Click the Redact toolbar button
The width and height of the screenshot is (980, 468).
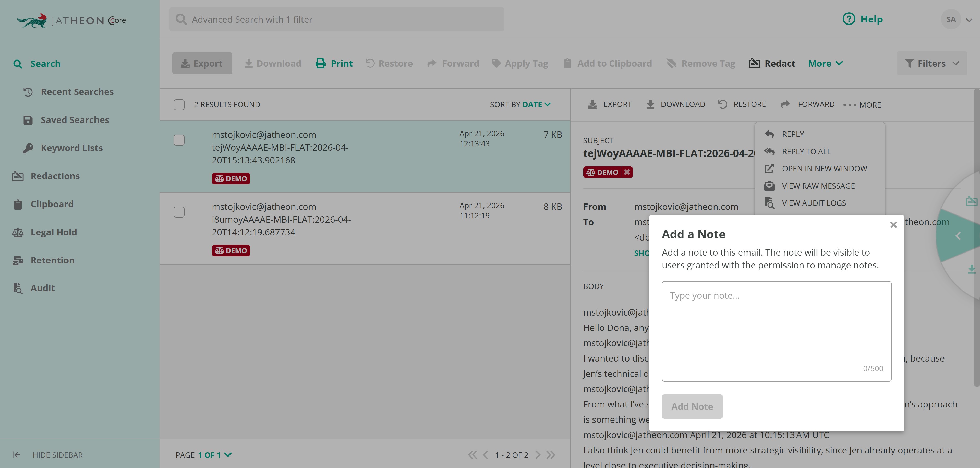coord(771,63)
